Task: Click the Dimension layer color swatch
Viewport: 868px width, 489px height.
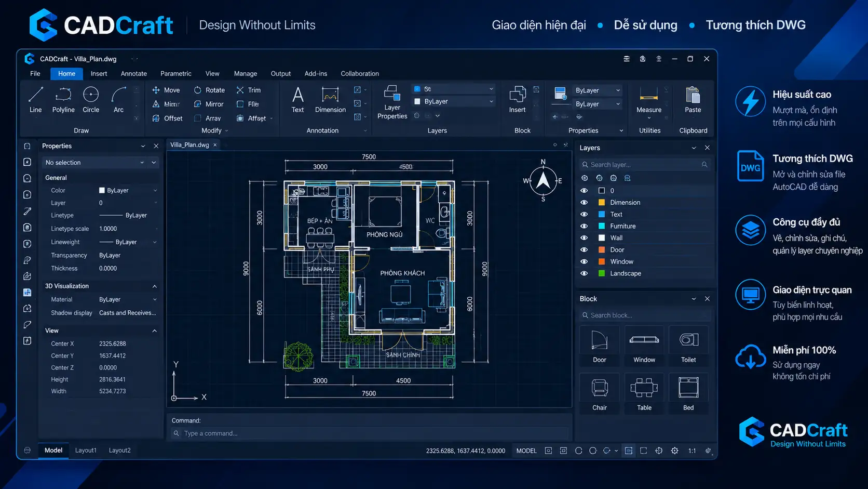Action: (602, 203)
